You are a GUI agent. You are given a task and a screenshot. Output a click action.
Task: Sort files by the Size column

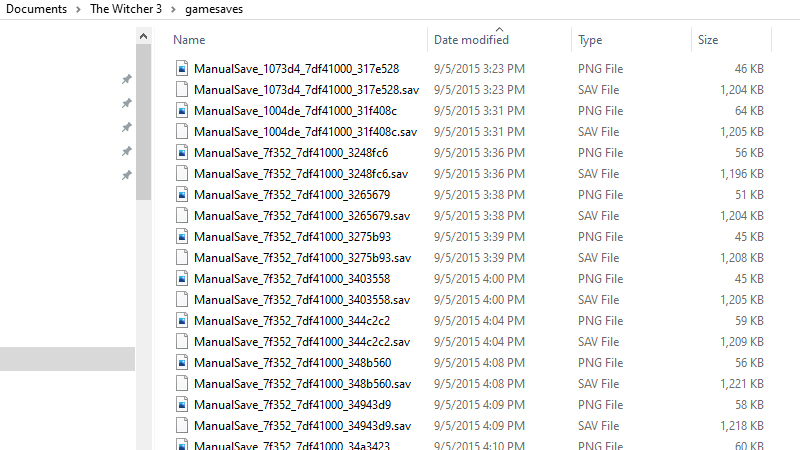[708, 40]
